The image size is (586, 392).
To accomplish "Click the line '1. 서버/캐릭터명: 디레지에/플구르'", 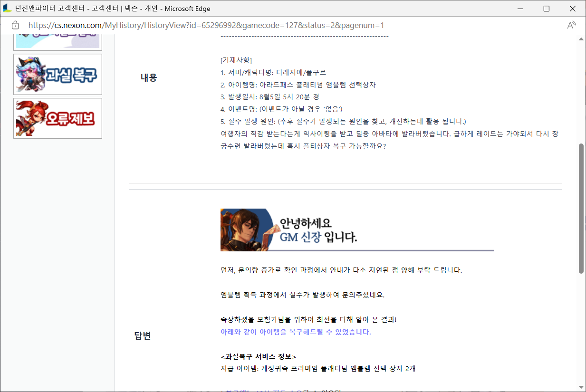I will tap(273, 73).
